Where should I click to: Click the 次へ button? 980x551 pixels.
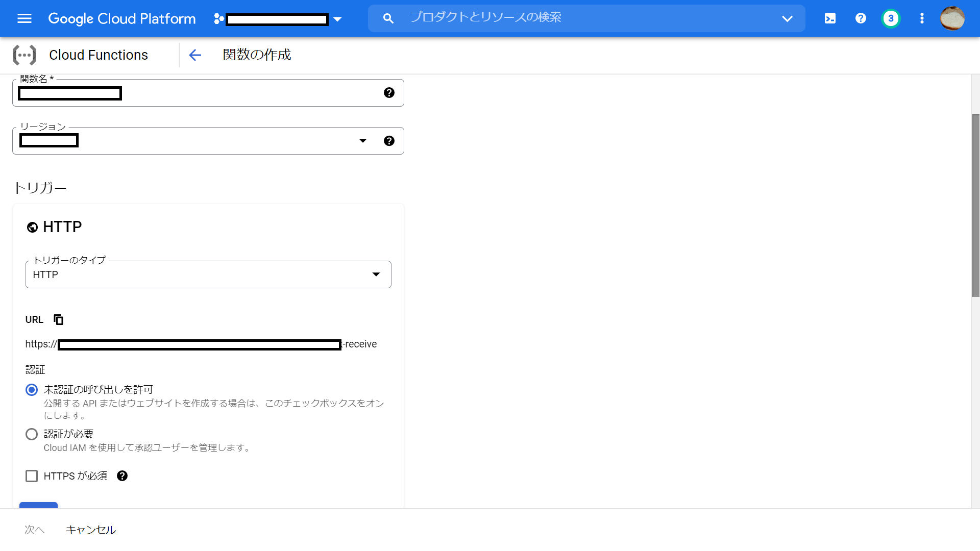pyautogui.click(x=34, y=530)
